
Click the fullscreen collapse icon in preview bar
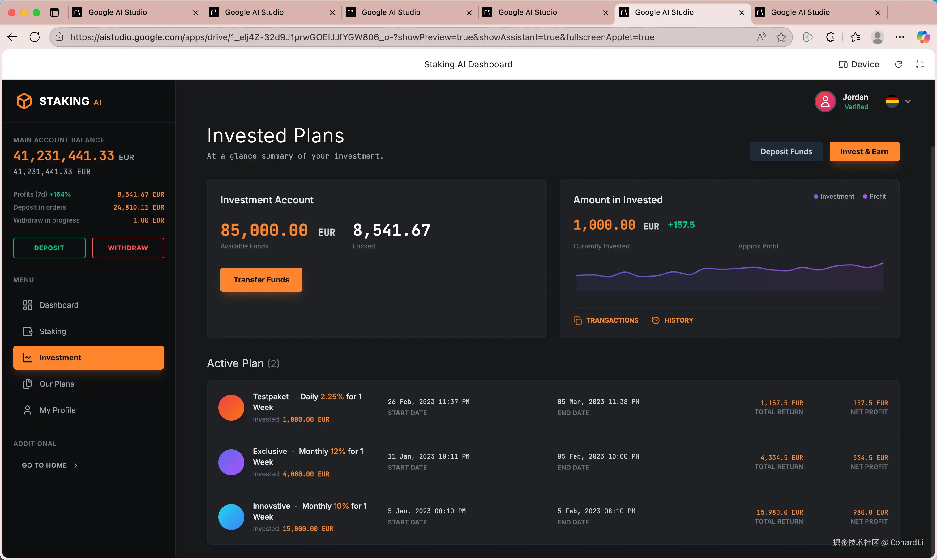(919, 65)
